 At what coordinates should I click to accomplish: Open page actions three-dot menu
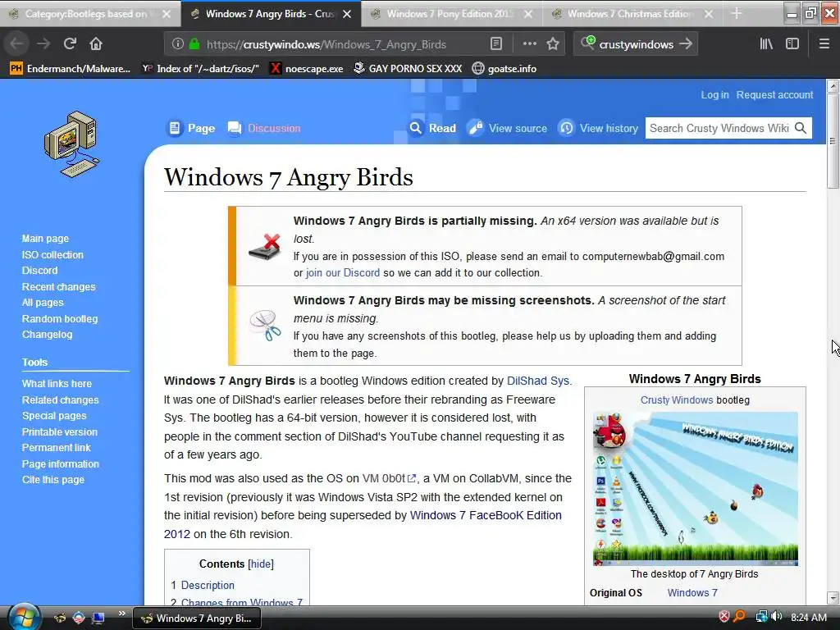pos(529,44)
